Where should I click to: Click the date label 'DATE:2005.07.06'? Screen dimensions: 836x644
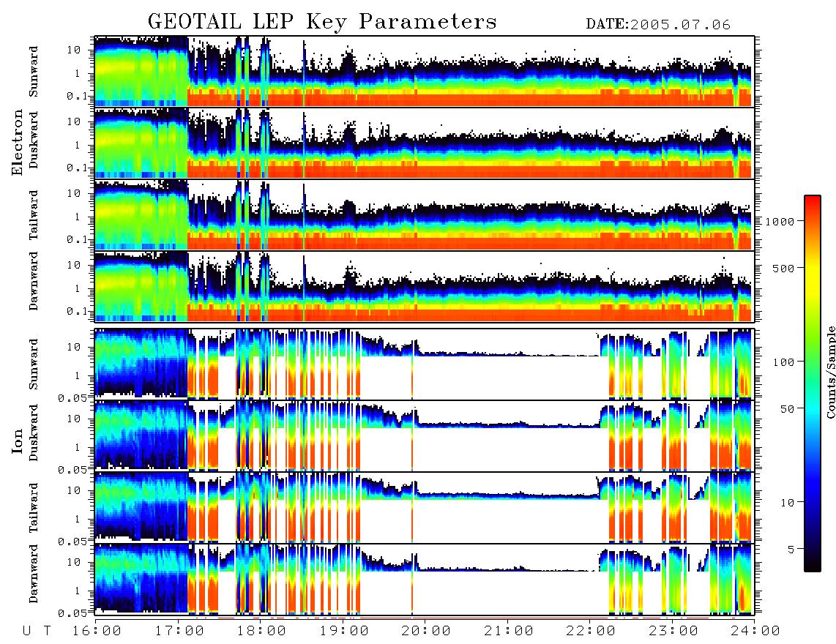point(658,25)
